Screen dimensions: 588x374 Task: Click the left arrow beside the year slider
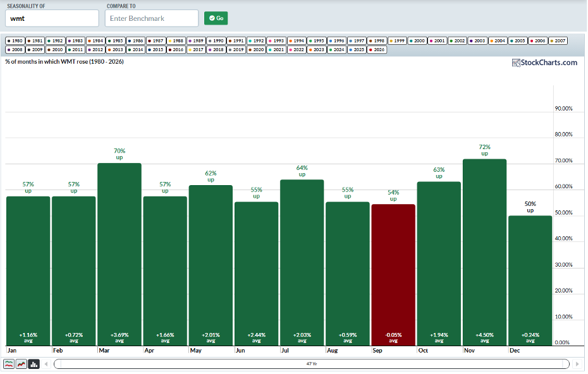pos(46,364)
